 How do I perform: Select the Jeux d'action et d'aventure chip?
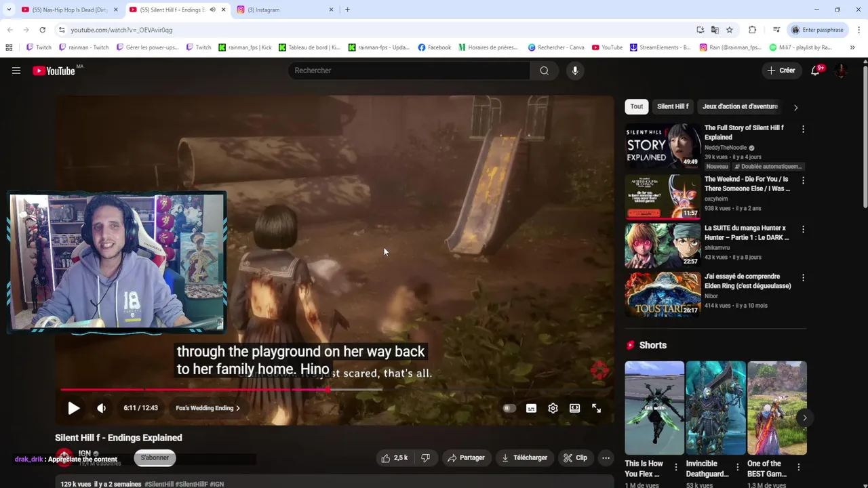click(740, 106)
